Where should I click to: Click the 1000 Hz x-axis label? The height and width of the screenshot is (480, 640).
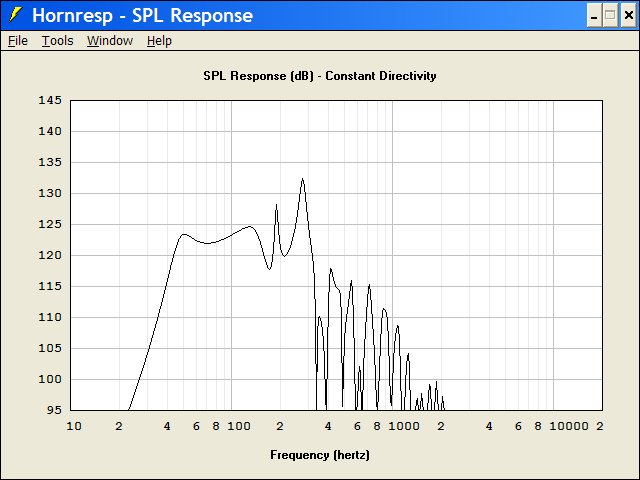click(x=404, y=426)
